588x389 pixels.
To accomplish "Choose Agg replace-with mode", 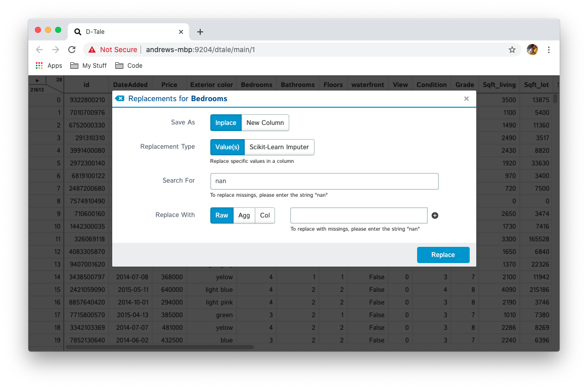I will (x=244, y=215).
